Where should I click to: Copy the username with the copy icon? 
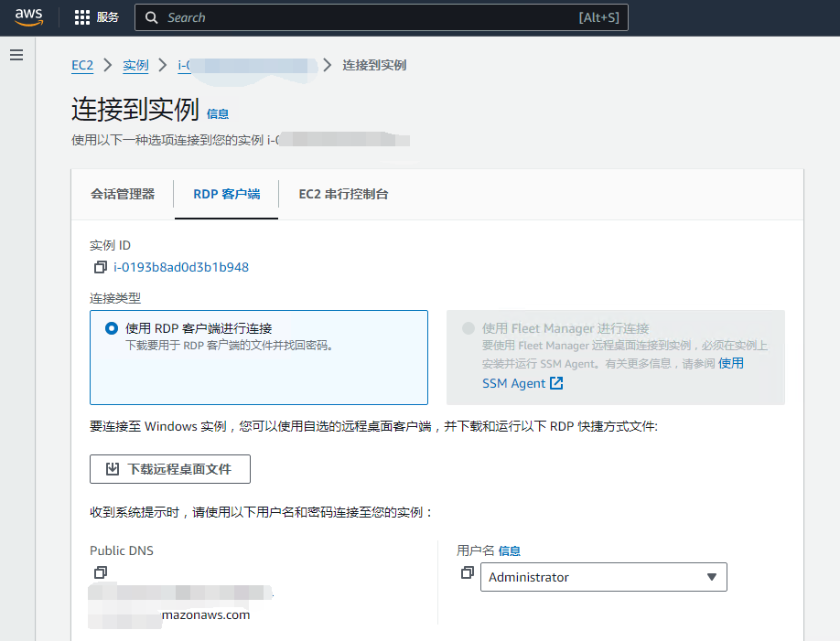point(468,572)
